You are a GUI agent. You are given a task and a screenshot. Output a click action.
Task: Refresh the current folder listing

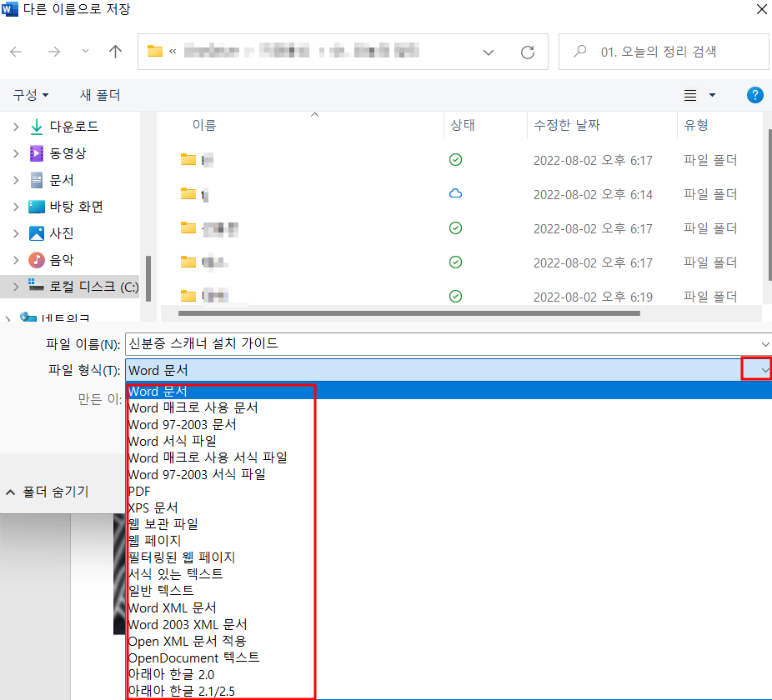(x=528, y=52)
